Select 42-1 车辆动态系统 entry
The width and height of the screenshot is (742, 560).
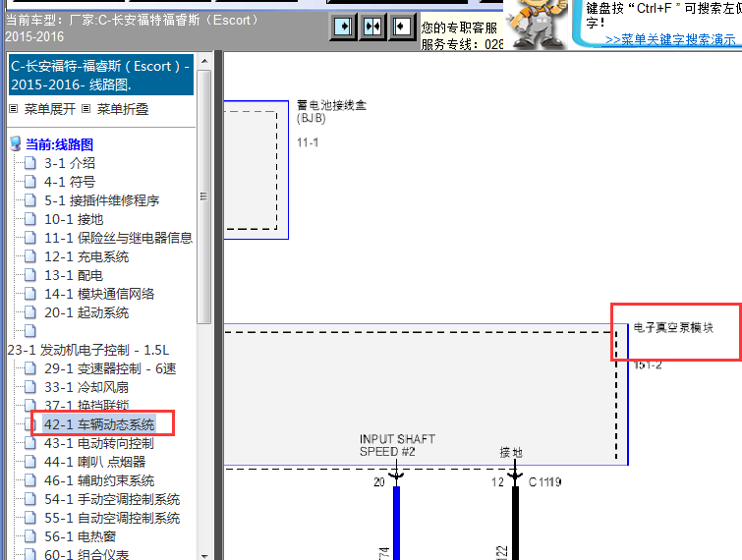99,424
